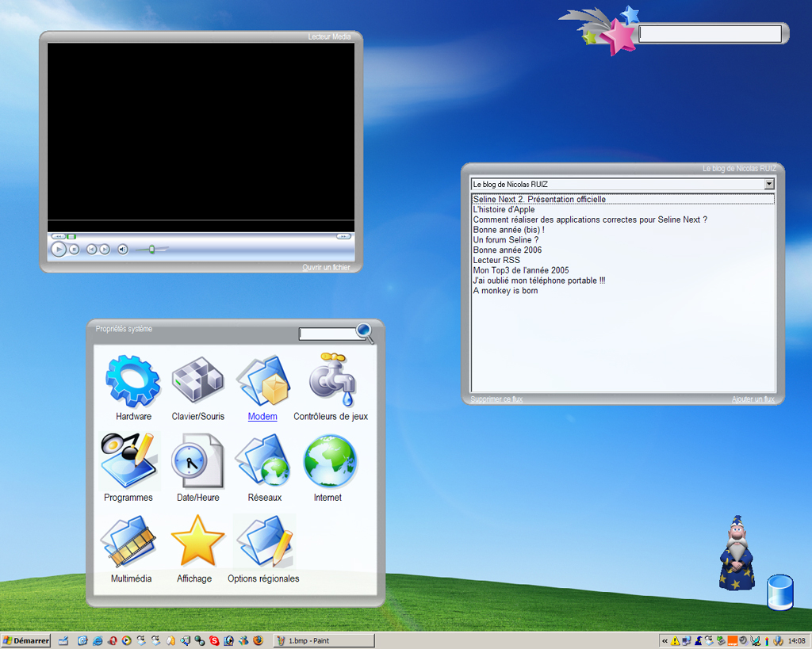Select 'A monkey is born' entry
The width and height of the screenshot is (812, 649).
tap(505, 291)
